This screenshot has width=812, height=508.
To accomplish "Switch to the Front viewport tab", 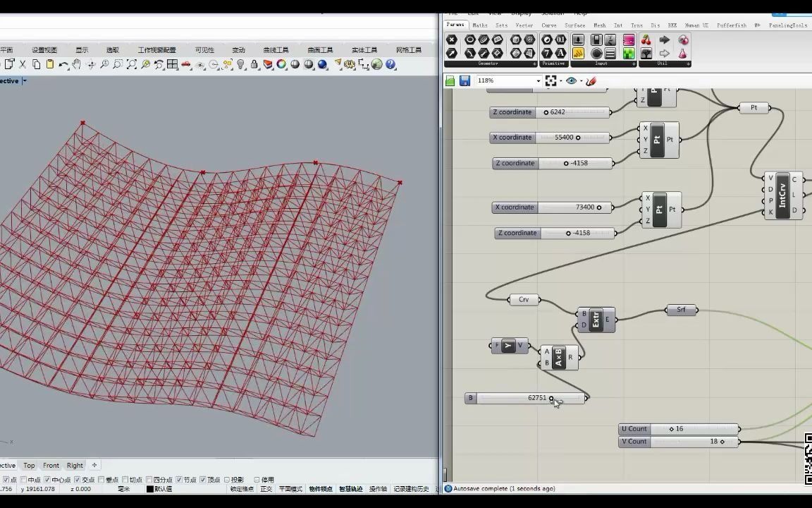I will point(51,466).
